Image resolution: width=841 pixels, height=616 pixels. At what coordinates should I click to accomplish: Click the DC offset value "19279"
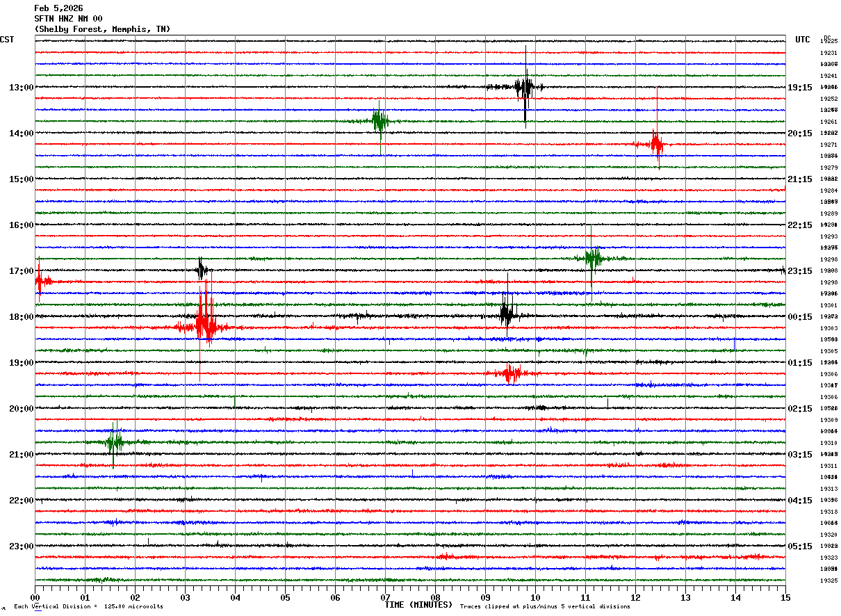(828, 168)
